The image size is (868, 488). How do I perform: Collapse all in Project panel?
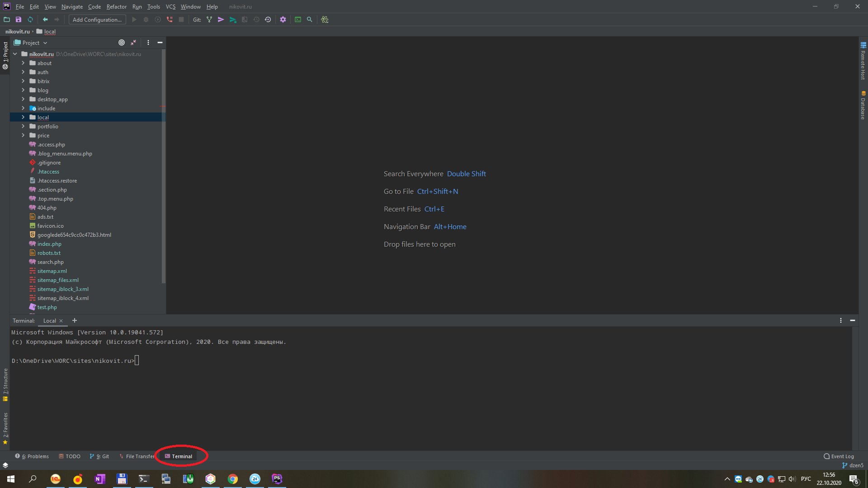pyautogui.click(x=133, y=42)
